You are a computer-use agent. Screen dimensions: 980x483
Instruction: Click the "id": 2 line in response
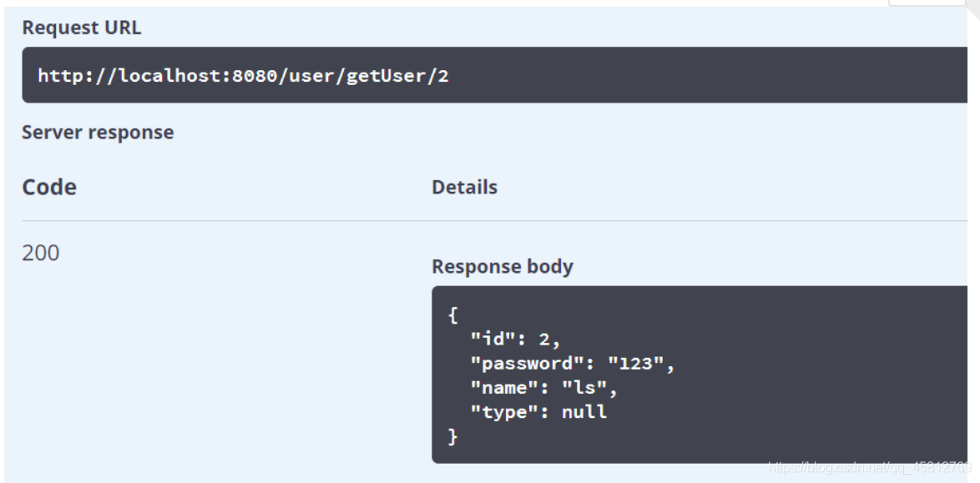515,339
